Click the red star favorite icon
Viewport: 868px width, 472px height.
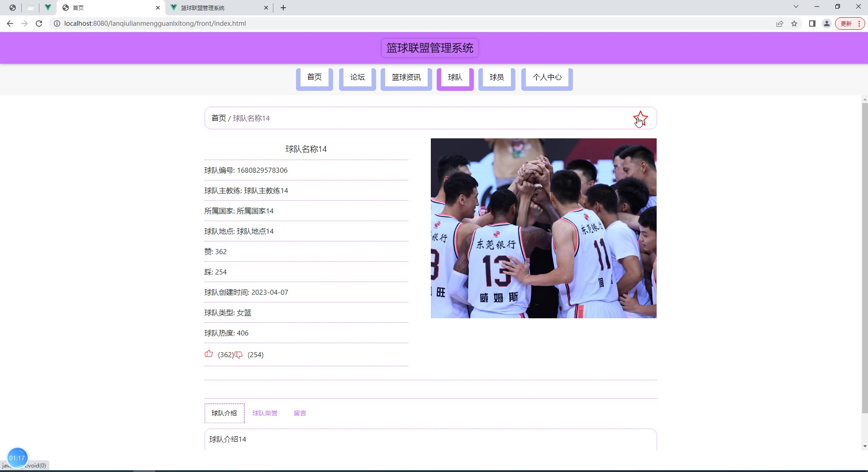(640, 118)
